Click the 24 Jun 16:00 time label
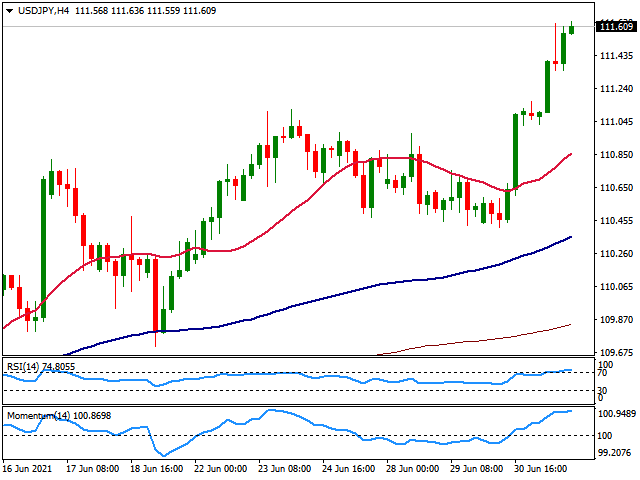The image size is (640, 480). point(349,469)
